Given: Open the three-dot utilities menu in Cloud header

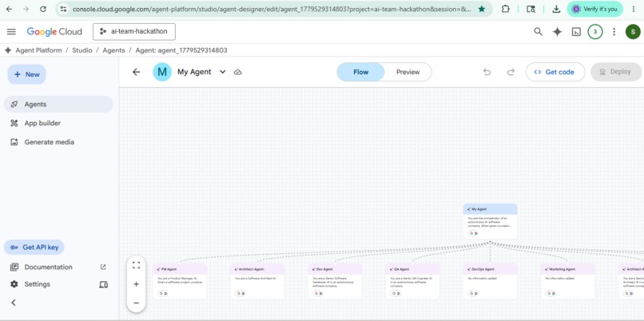Looking at the screenshot, I should click(x=614, y=32).
